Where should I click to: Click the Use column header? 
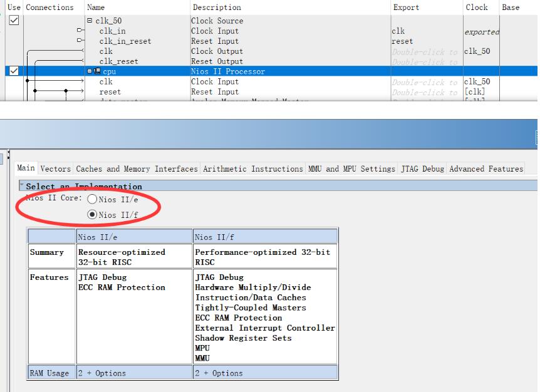coord(14,8)
